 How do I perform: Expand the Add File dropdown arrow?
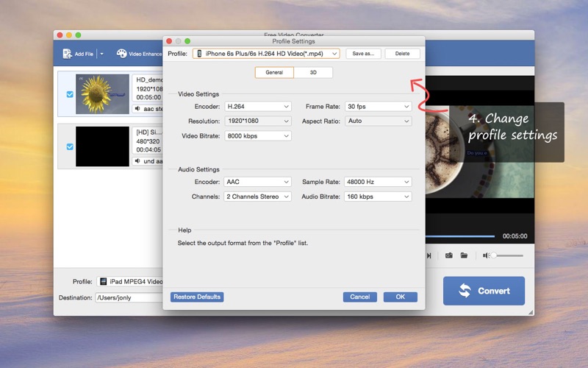(x=101, y=54)
